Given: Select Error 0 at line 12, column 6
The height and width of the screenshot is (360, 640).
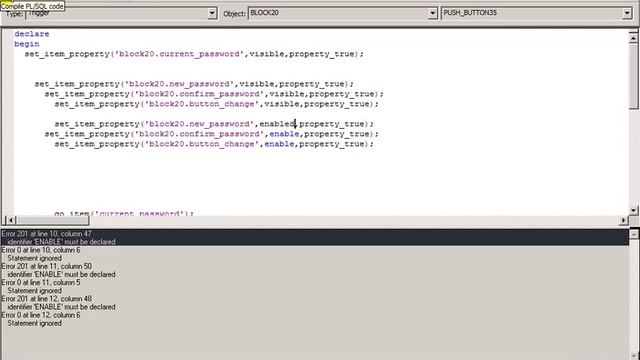Looking at the screenshot, I should 315,319.
